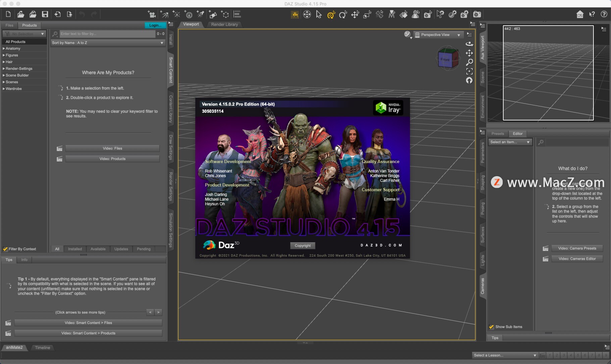
Task: Activate the highlighted Universal tool
Action: [331, 14]
